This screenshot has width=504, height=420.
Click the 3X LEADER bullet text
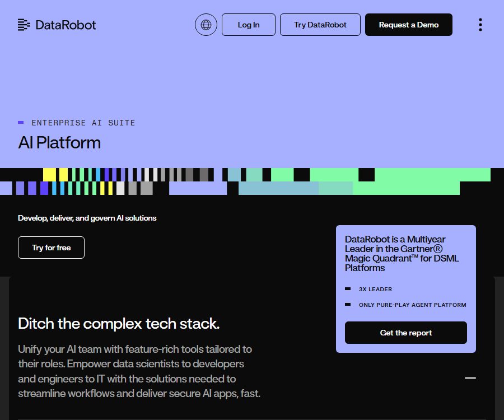pyautogui.click(x=375, y=289)
